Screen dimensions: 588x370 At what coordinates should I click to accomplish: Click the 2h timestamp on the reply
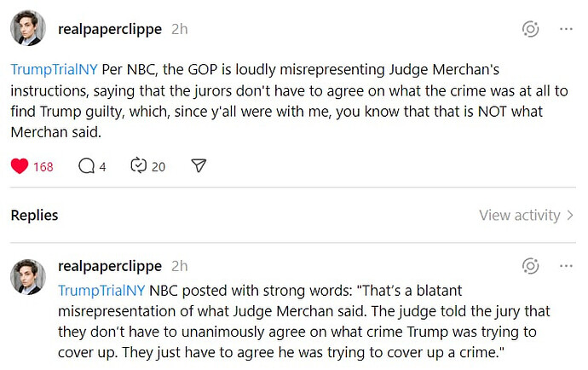tap(180, 266)
